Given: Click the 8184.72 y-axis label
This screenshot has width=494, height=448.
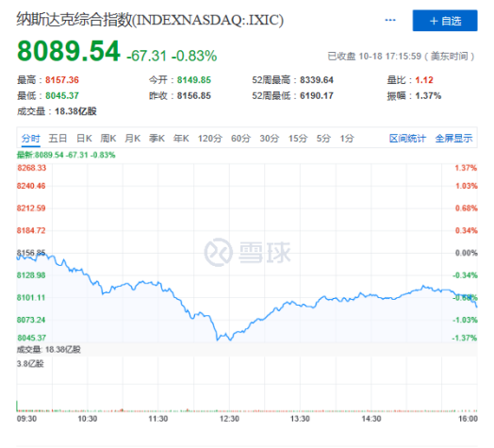Looking at the screenshot, I should pyautogui.click(x=31, y=231).
